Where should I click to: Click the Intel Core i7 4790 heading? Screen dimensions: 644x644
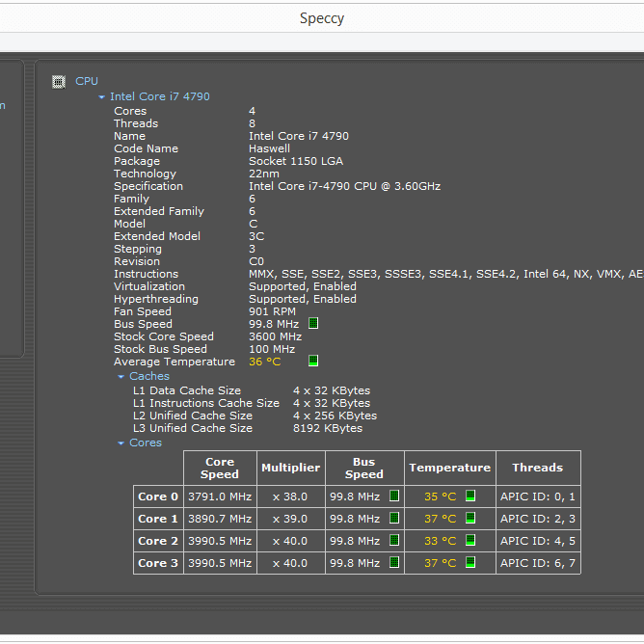pyautogui.click(x=160, y=96)
